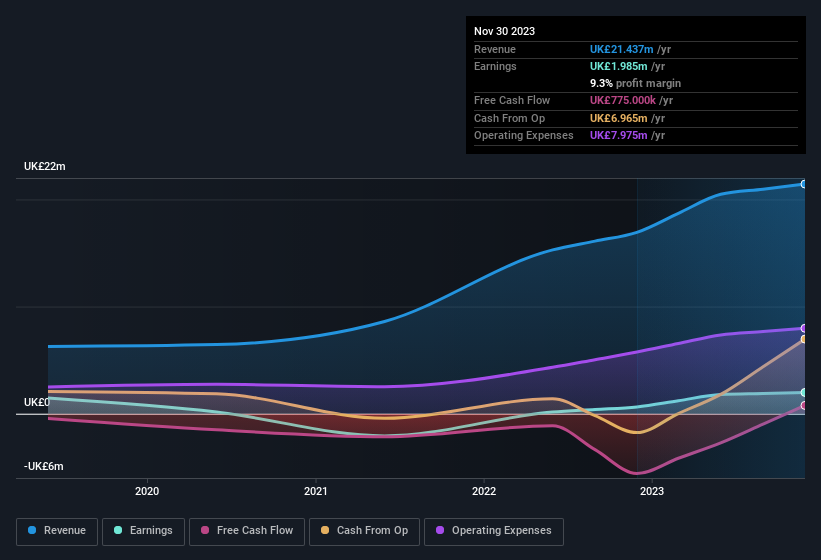Click the Operating Expenses tooltip label
Image resolution: width=821 pixels, height=560 pixels.
[x=524, y=135]
